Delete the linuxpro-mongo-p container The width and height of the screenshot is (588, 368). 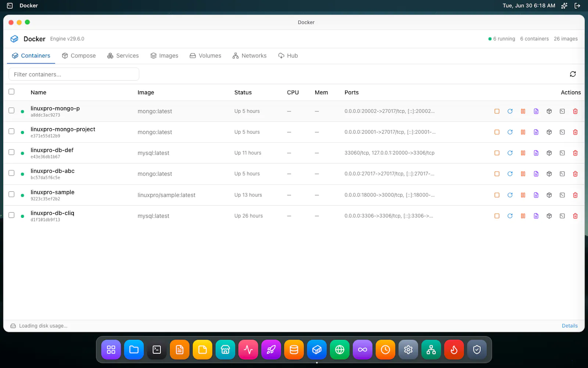click(576, 111)
